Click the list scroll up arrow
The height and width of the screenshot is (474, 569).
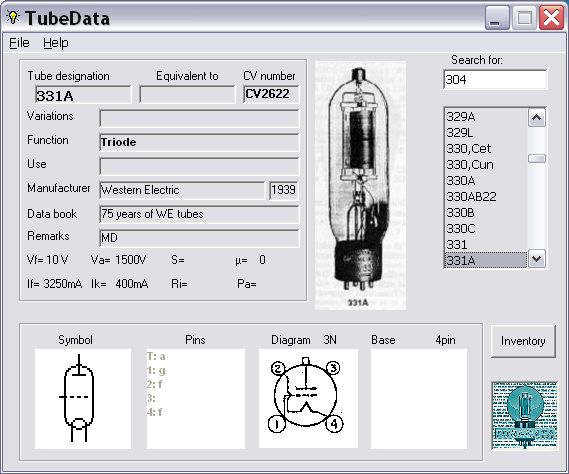pyautogui.click(x=537, y=118)
